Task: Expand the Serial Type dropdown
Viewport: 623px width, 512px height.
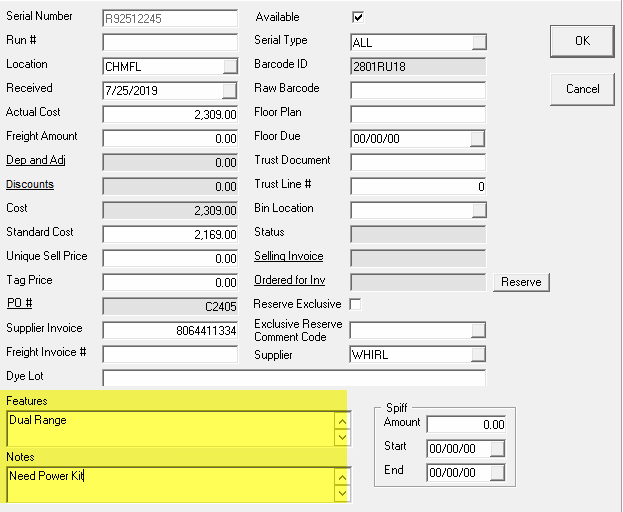Action: tap(479, 42)
